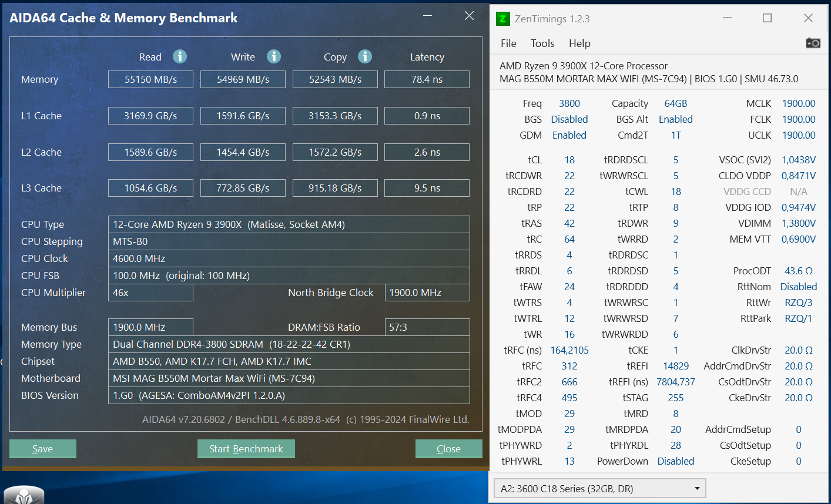
Task: Close the ZenTimings window
Action: [808, 18]
